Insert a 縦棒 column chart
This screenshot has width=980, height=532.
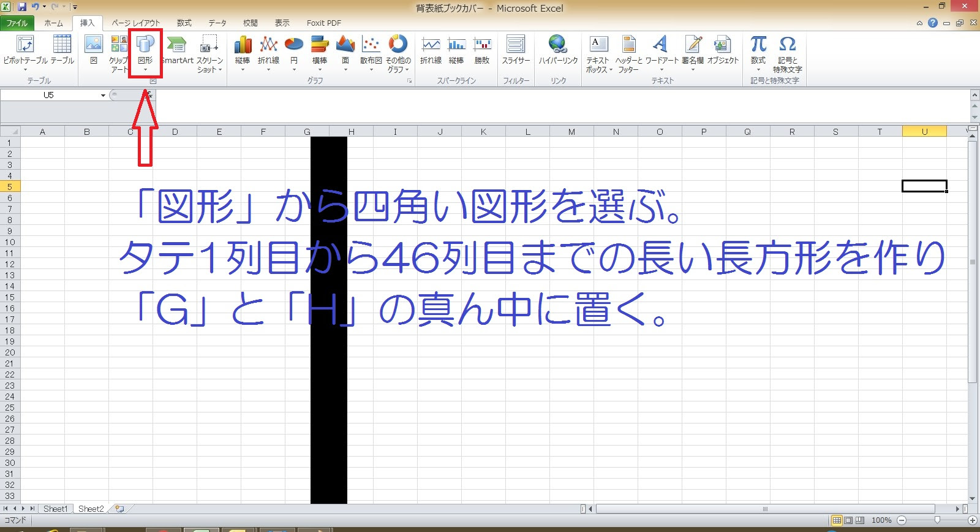[x=243, y=53]
